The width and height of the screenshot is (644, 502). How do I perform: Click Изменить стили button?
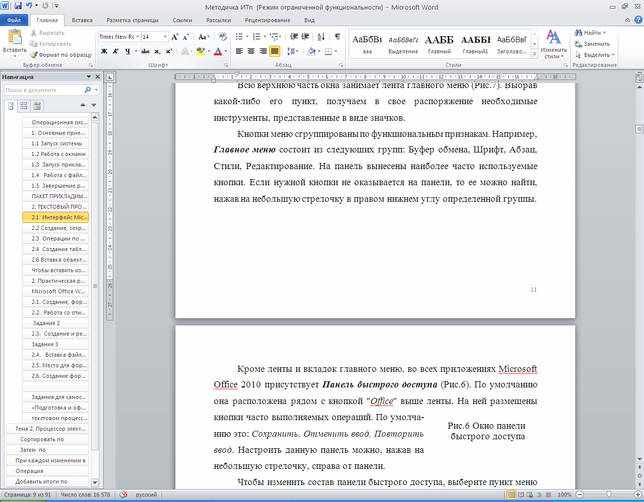tap(554, 44)
